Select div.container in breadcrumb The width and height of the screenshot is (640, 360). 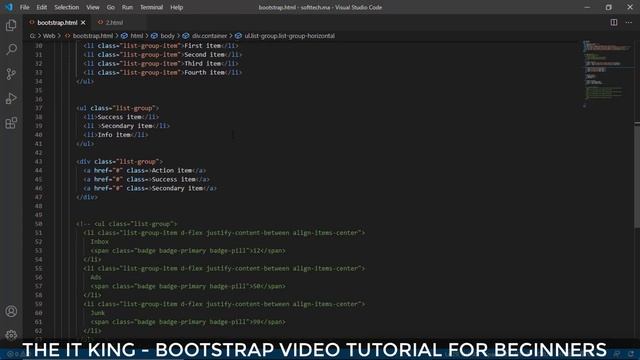point(209,36)
